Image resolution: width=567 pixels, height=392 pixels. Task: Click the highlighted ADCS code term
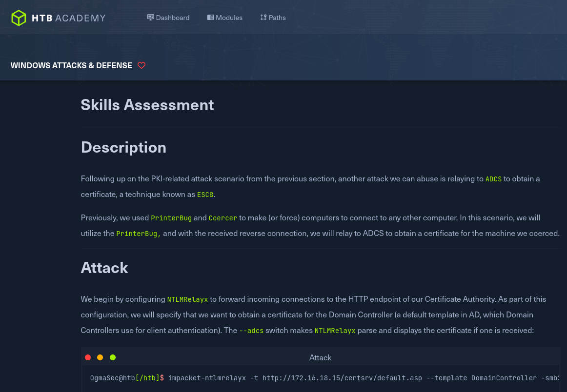tap(493, 179)
